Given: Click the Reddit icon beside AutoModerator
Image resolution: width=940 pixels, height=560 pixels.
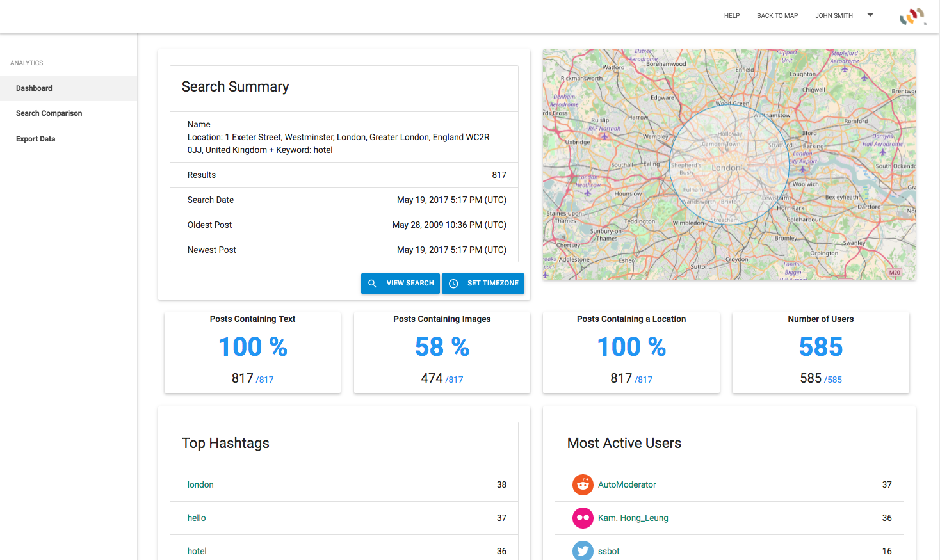Looking at the screenshot, I should 583,484.
